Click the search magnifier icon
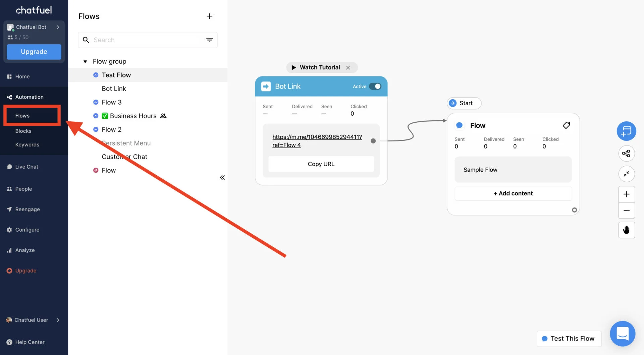The height and width of the screenshot is (355, 644). click(x=86, y=40)
